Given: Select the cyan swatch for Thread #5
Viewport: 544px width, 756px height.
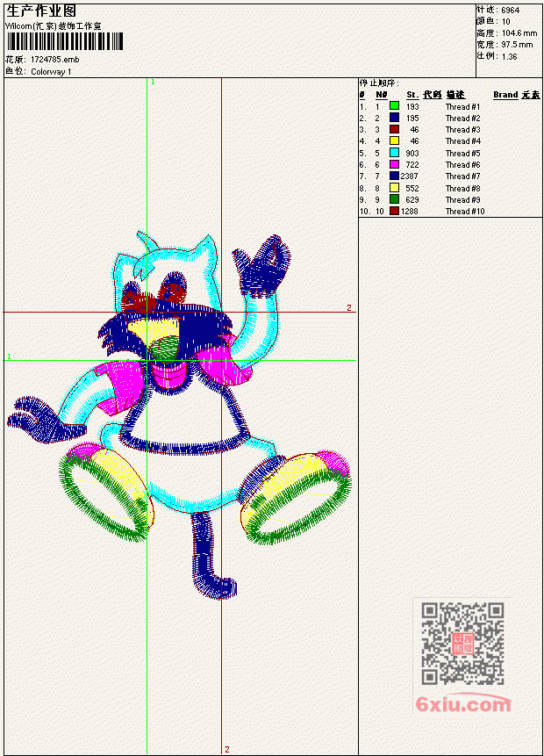Looking at the screenshot, I should pyautogui.click(x=394, y=153).
